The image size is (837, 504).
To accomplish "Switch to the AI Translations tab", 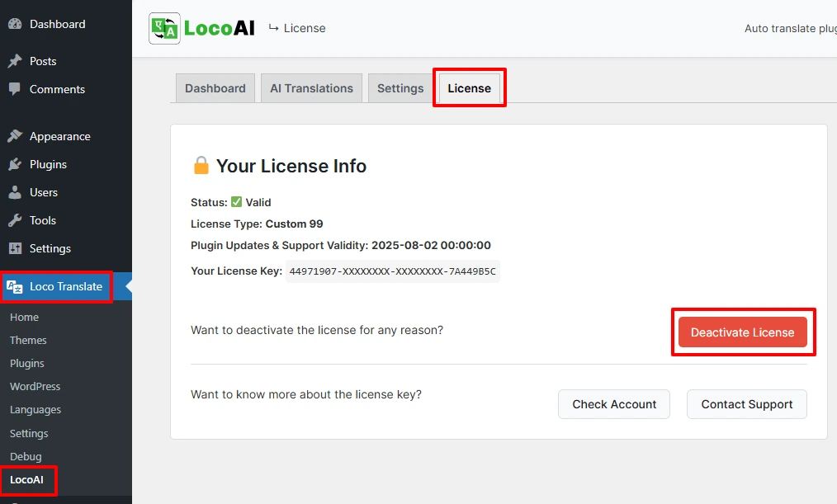I will 312,88.
